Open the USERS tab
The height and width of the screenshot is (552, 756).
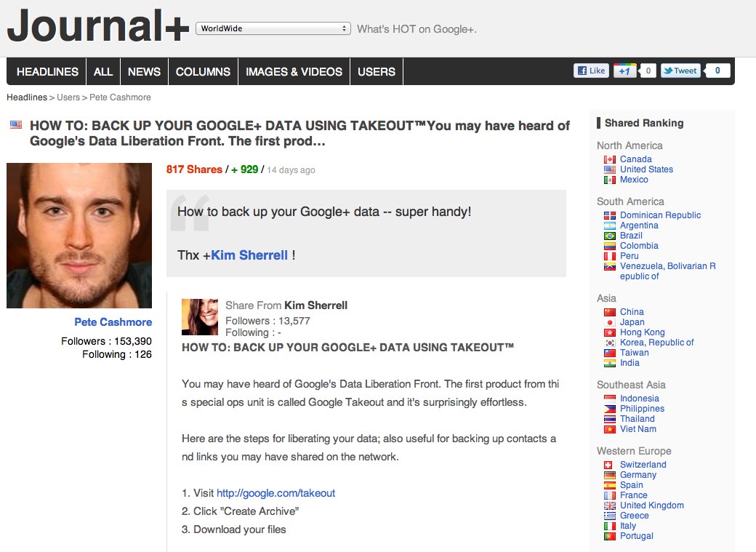(x=377, y=71)
